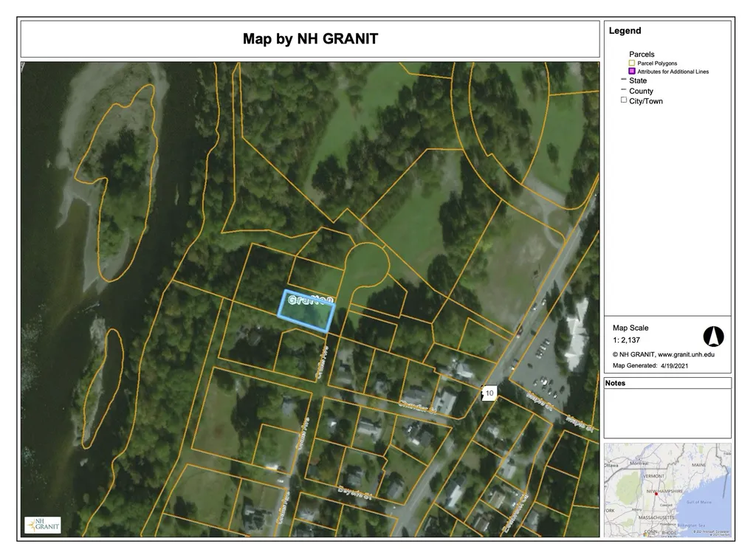
Task: Click the 'County' legend label
Action: click(x=642, y=91)
